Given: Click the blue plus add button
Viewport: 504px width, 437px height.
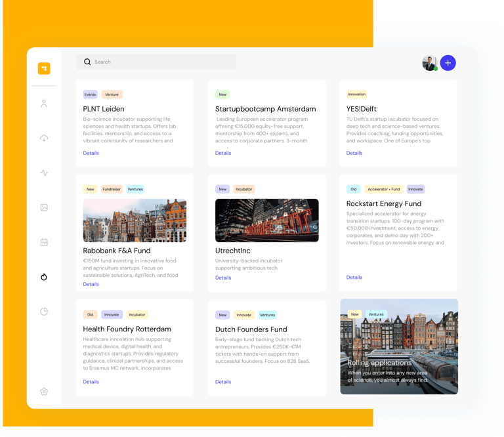Looking at the screenshot, I should [448, 63].
